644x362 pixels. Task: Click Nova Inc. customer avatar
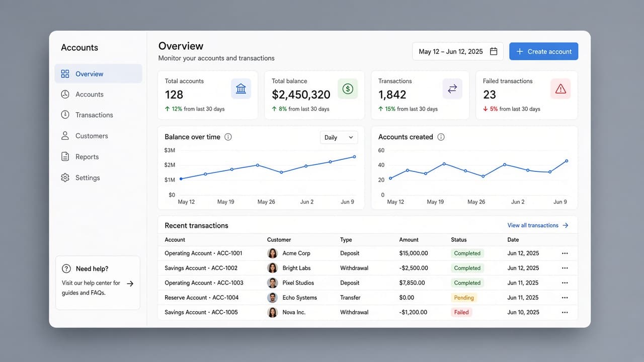(272, 312)
